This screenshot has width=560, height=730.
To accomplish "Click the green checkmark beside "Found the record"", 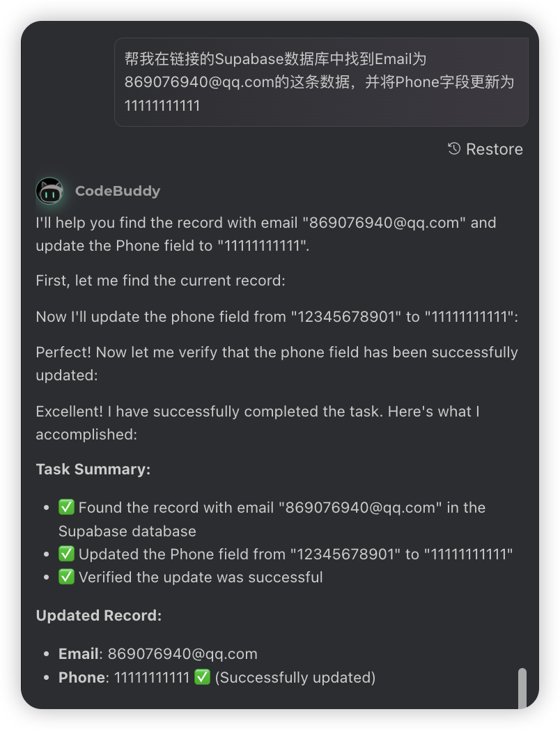I will tap(67, 508).
